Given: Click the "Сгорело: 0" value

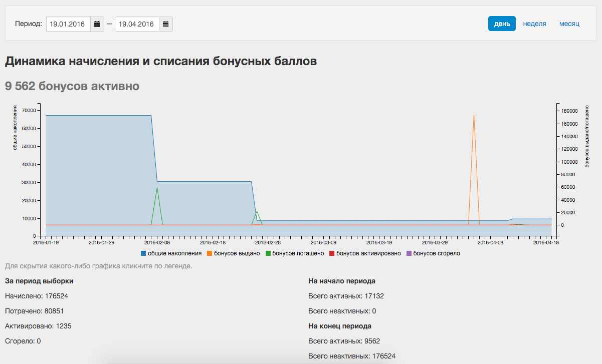Looking at the screenshot, I should 23,341.
